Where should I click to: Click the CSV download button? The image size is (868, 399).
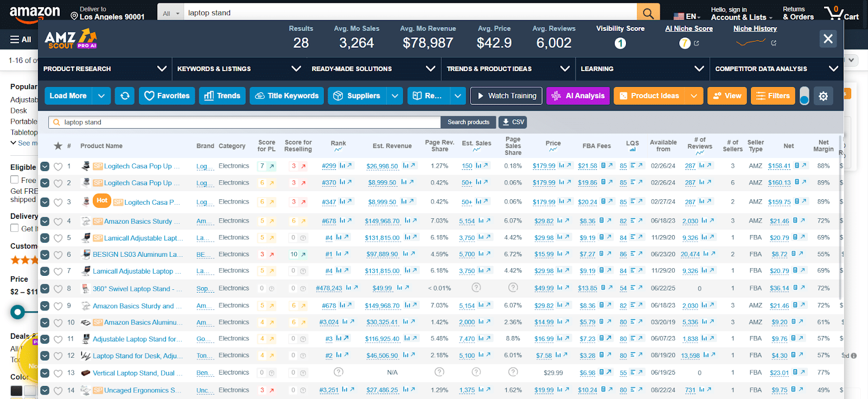tap(513, 122)
